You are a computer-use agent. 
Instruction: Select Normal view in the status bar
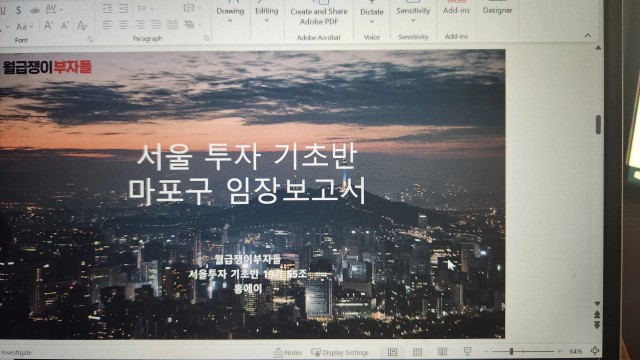point(392,352)
